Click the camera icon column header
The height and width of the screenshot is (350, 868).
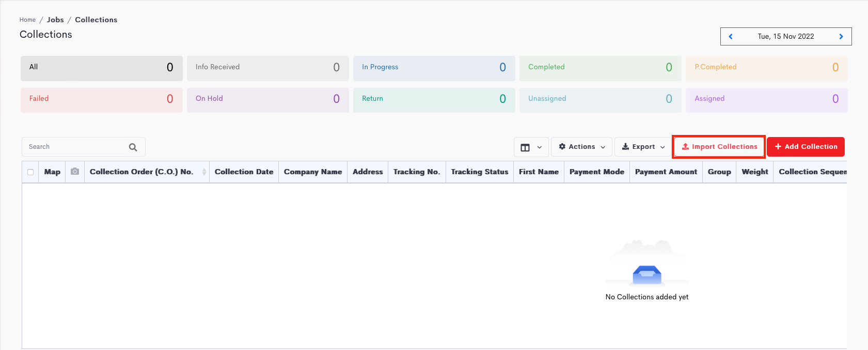75,172
